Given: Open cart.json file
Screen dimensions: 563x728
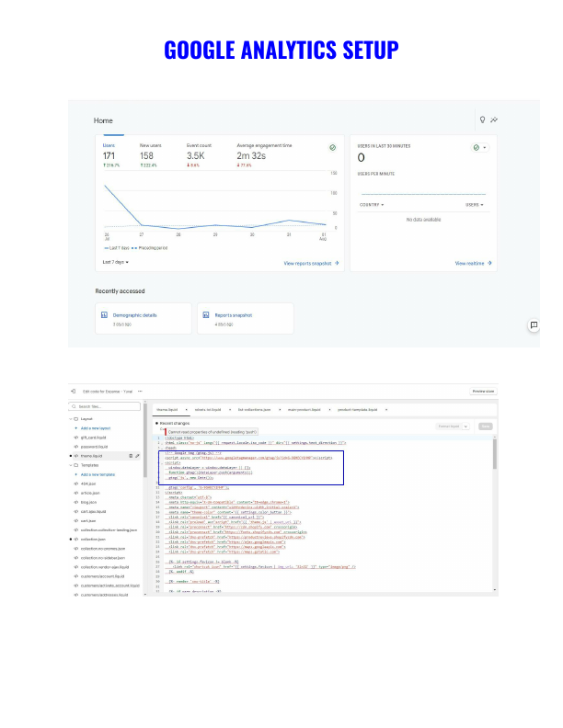Looking at the screenshot, I should 88,521.
